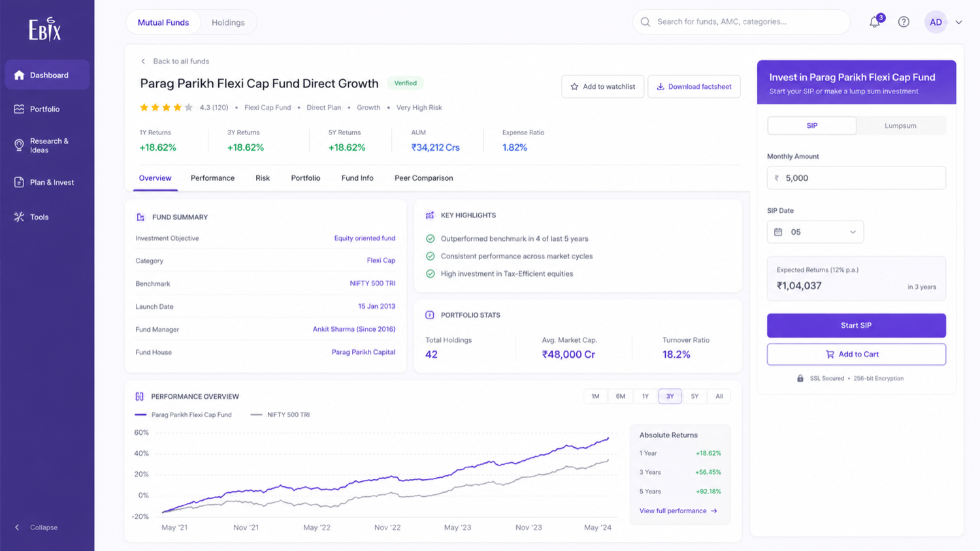The width and height of the screenshot is (980, 551).
Task: Set chart range to 1M
Action: pos(595,396)
